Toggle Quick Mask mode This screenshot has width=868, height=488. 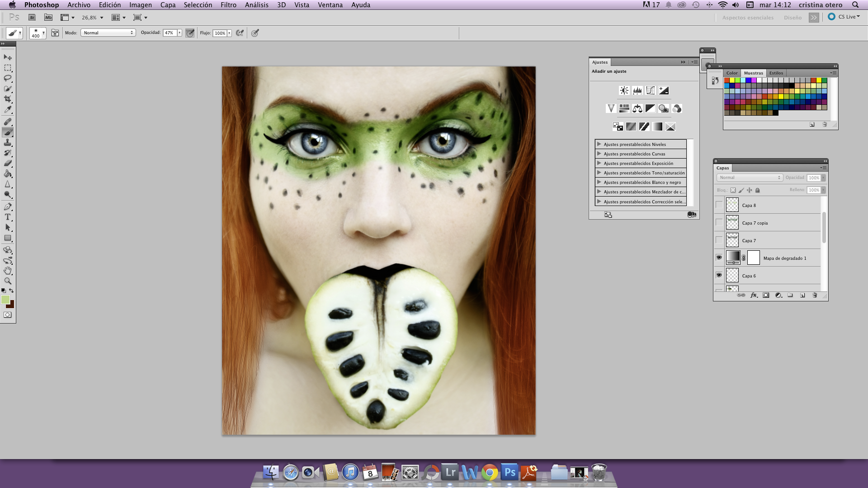pyautogui.click(x=8, y=315)
